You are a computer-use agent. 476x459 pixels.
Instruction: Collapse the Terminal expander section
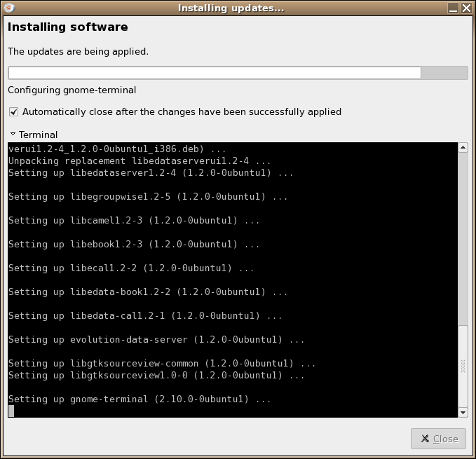pyautogui.click(x=13, y=135)
